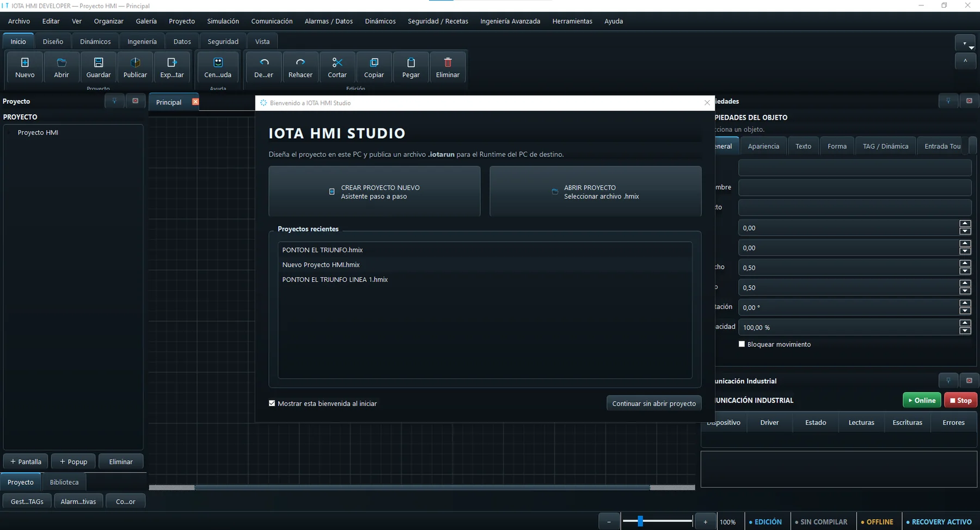This screenshot has width=980, height=530.
Task: Decrease the second 0,50 height value
Action: (x=965, y=291)
